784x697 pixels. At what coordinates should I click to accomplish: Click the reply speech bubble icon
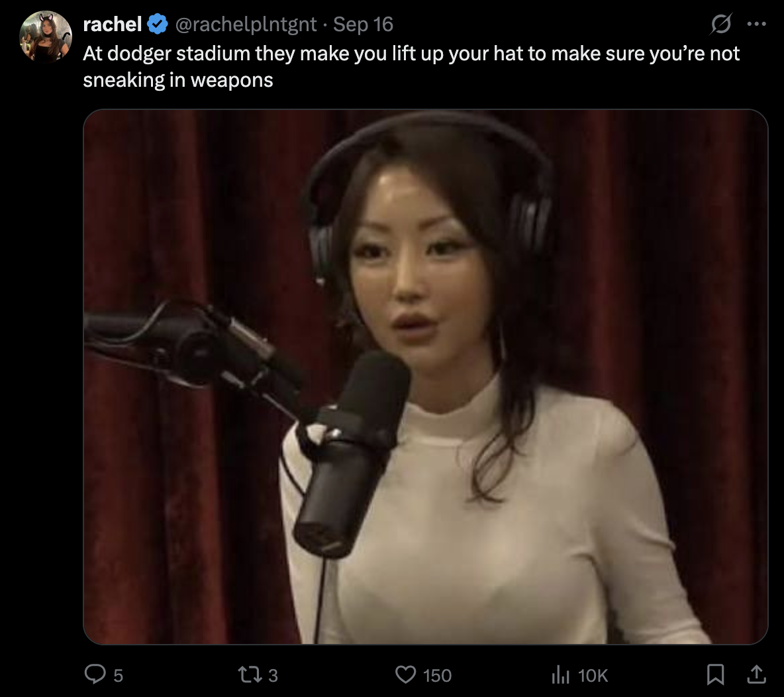coord(95,674)
